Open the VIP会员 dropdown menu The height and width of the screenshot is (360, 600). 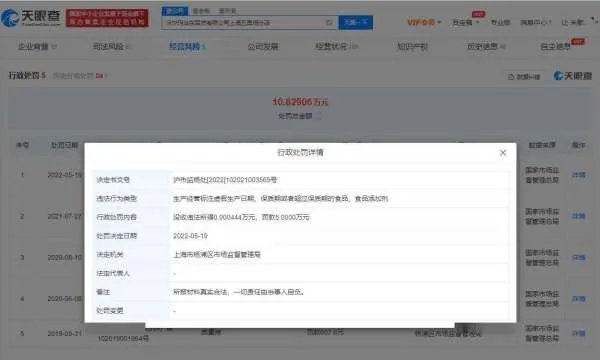coord(424,22)
